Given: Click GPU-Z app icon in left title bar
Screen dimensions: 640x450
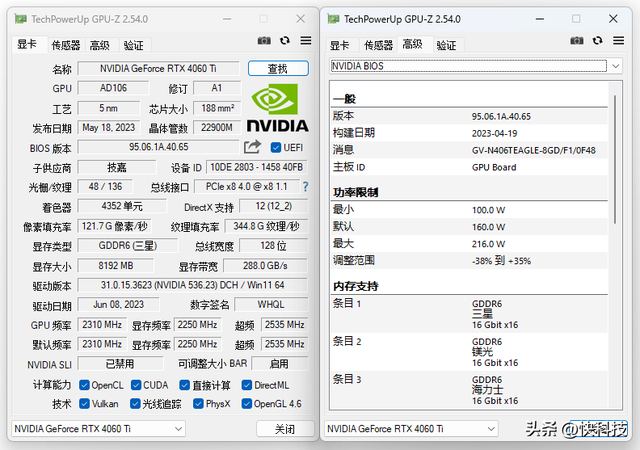Looking at the screenshot, I should point(21,19).
